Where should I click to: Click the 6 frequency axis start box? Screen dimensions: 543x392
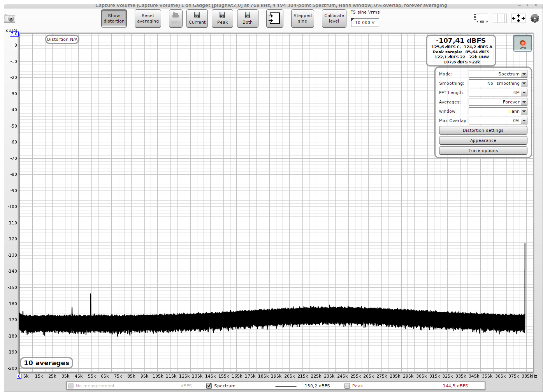[19, 376]
